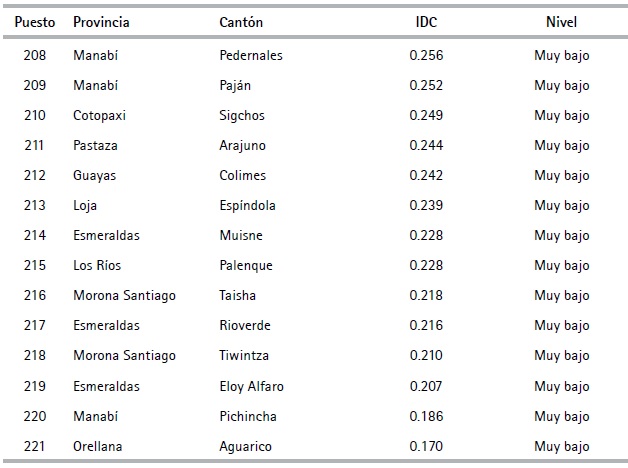The width and height of the screenshot is (628, 468).
Task: Click the Puesto column header
Action: point(35,21)
